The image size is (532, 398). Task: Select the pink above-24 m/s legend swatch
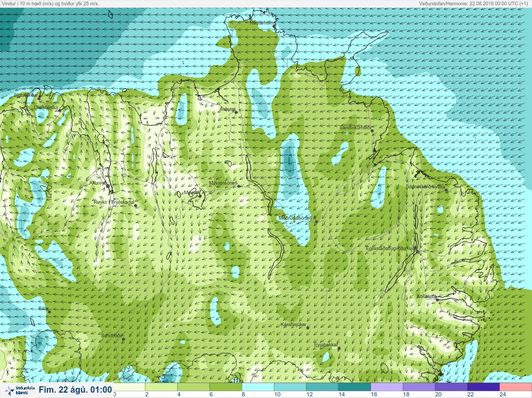click(516, 386)
